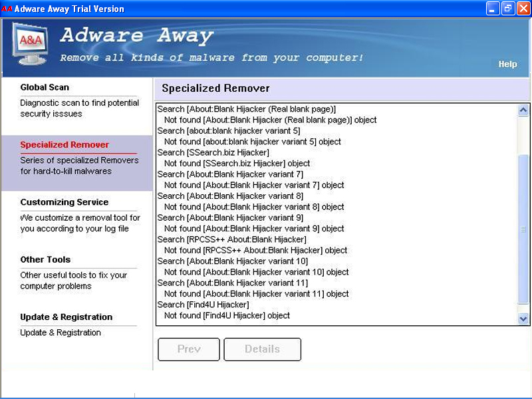Open the Update & Registration section
The height and width of the screenshot is (399, 532).
[66, 317]
